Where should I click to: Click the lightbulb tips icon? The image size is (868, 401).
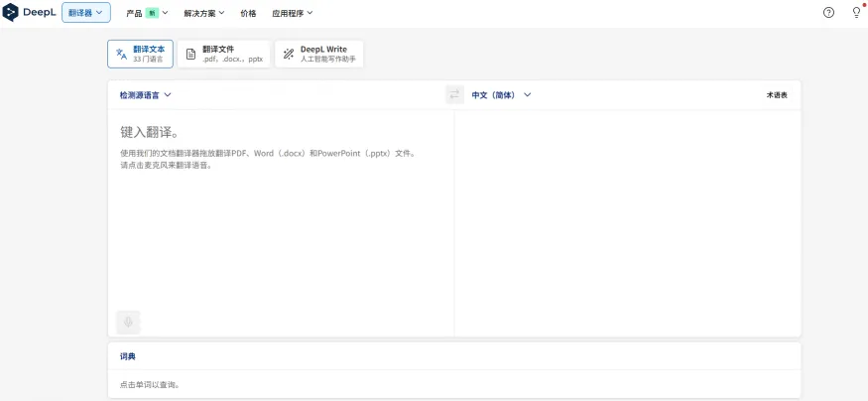pos(856,13)
